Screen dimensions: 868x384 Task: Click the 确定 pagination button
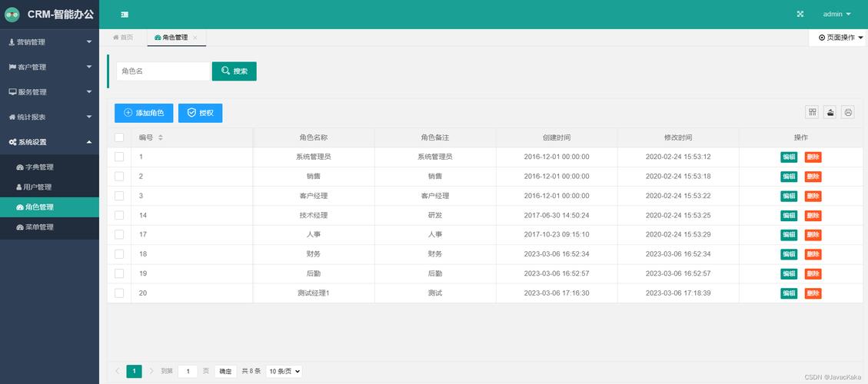[225, 371]
